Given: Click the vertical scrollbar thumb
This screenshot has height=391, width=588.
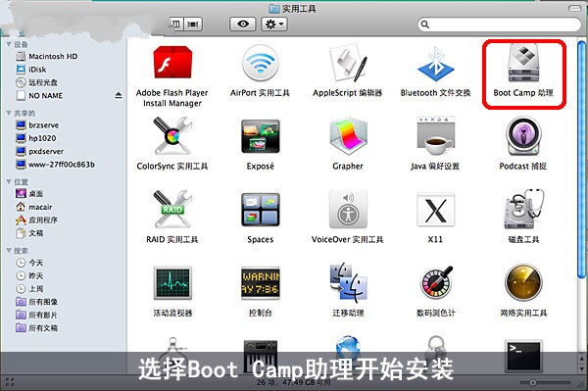Looking at the screenshot, I should [x=581, y=160].
